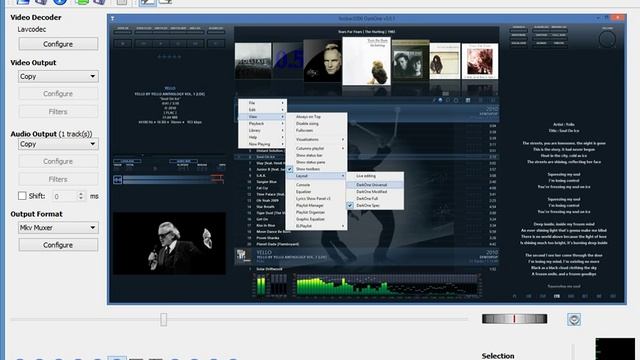Click the timeline seek slider handle
The height and width of the screenshot is (360, 640).
(x=163, y=320)
